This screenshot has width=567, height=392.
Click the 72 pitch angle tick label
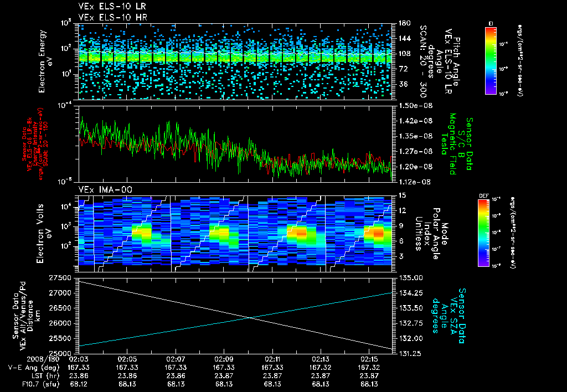pyautogui.click(x=403, y=69)
